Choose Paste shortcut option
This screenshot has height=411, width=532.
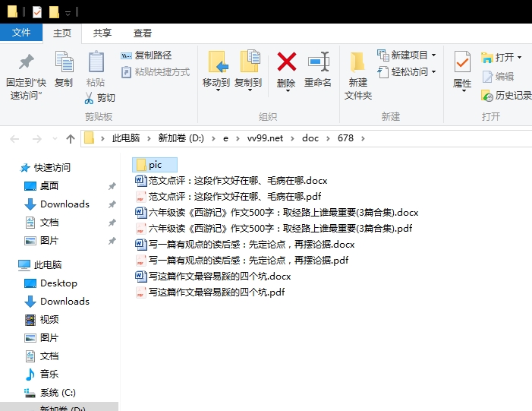(x=156, y=72)
